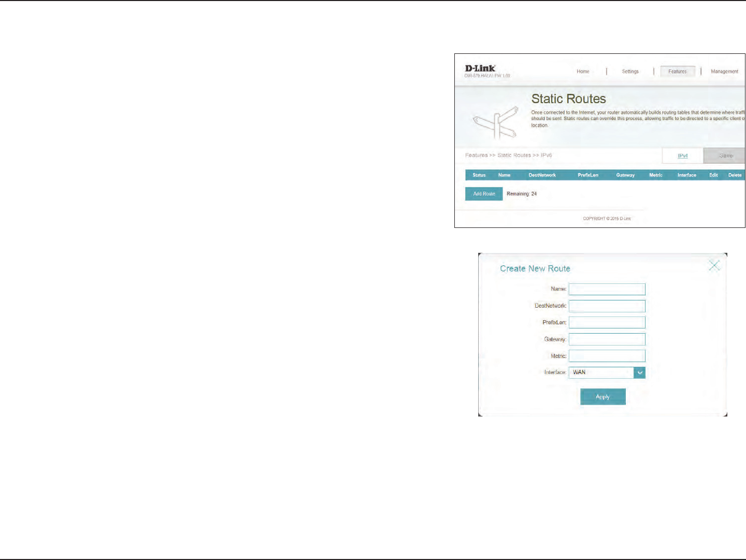This screenshot has width=746, height=560.
Task: Expand the Interface WAN dropdown arrow
Action: coord(640,372)
